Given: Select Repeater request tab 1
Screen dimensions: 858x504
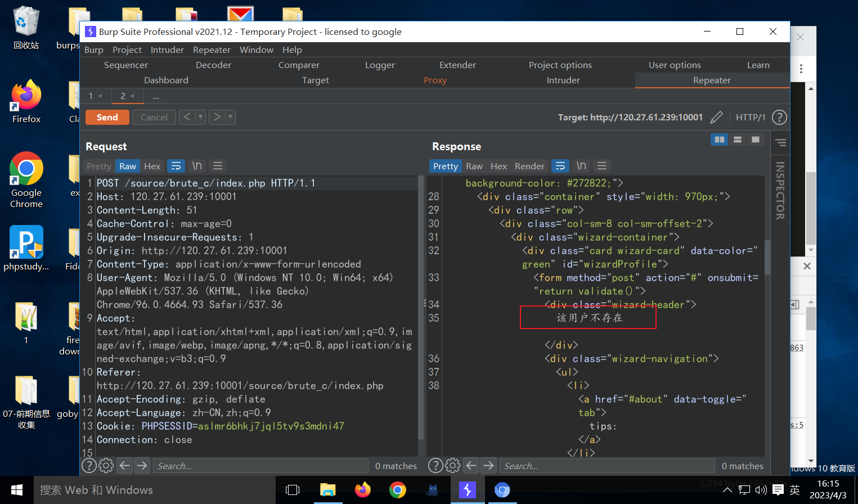Looking at the screenshot, I should coord(91,96).
